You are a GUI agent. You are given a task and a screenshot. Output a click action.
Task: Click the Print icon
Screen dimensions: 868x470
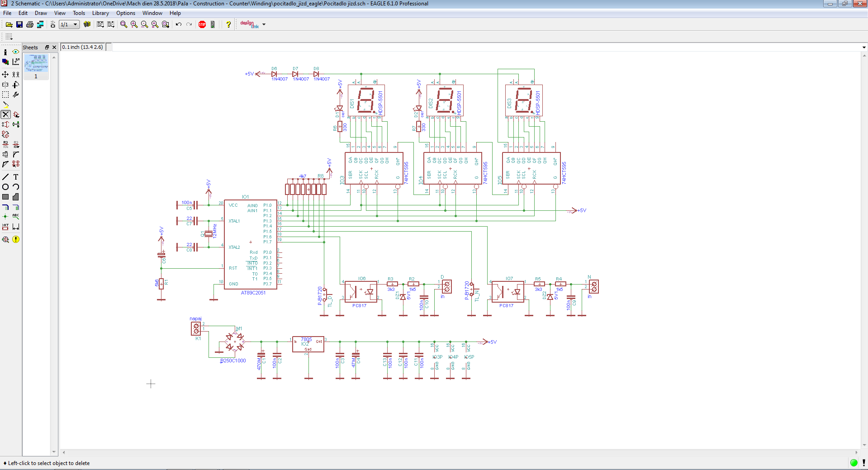click(30, 24)
